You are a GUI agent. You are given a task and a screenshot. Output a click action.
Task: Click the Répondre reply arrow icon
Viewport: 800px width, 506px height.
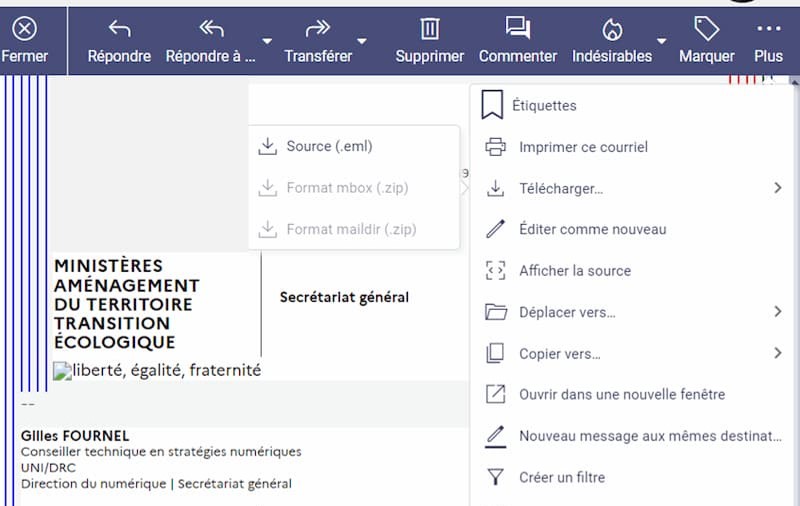click(x=119, y=29)
